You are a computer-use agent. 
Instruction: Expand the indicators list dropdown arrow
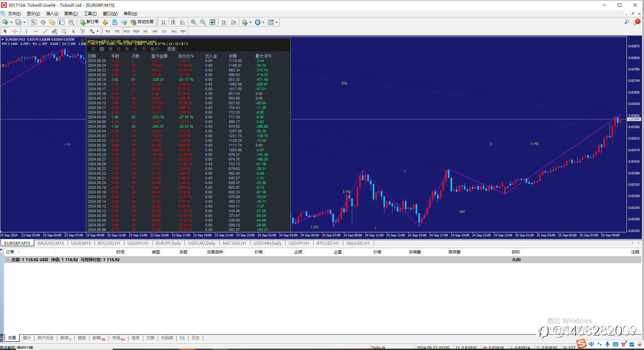[251, 22]
